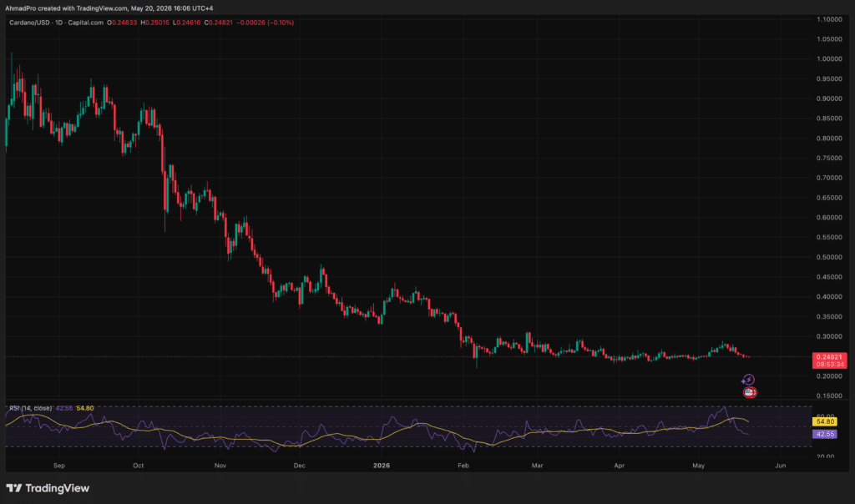Click the purple 42.55 value in RSI legend
Viewport: 855px width, 504px height.
click(x=63, y=408)
